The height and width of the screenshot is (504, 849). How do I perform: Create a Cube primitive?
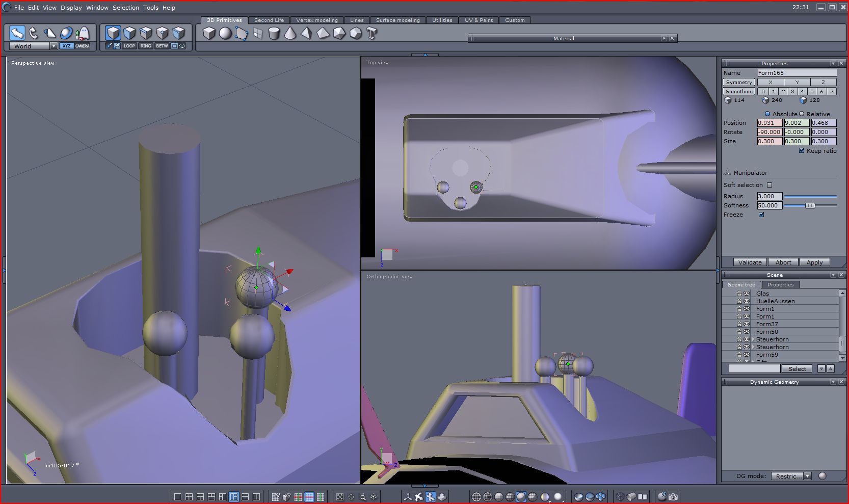click(x=209, y=34)
